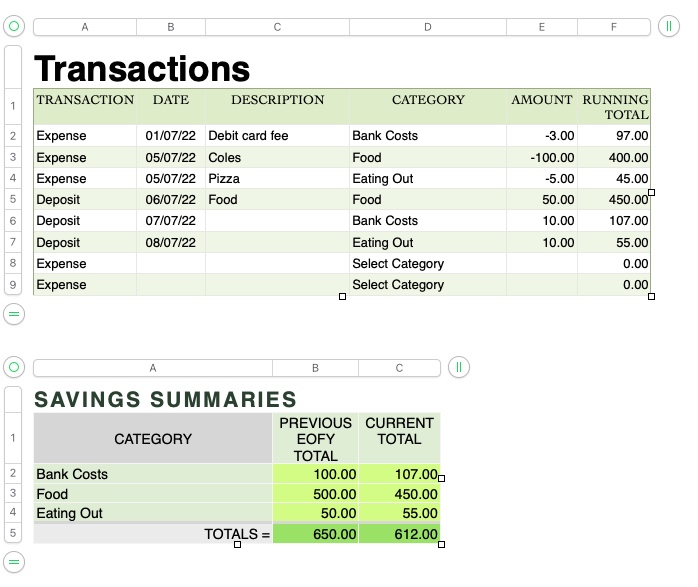Click the Transactions table add-row handle
The width and height of the screenshot is (698, 587).
coord(14,314)
